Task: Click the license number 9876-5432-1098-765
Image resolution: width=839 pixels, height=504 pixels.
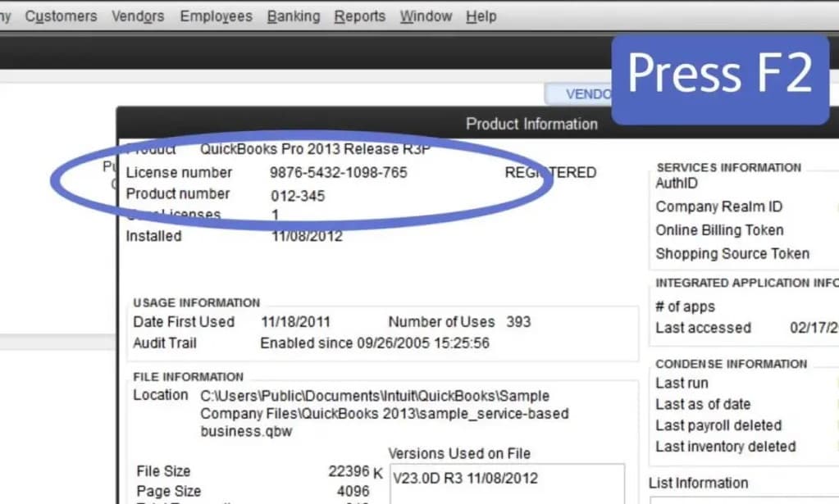Action: [x=338, y=173]
